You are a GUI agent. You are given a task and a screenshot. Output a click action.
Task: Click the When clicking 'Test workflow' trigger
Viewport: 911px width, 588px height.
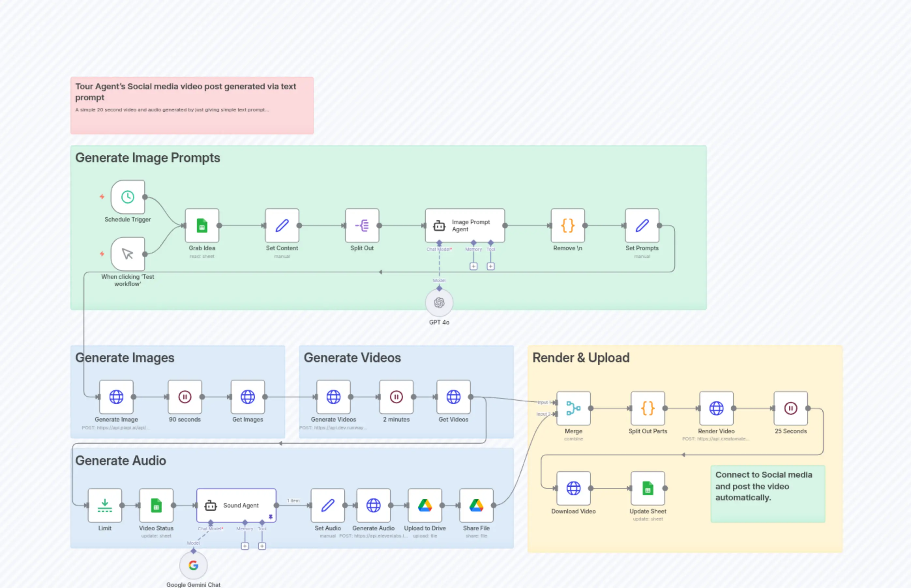pos(127,254)
